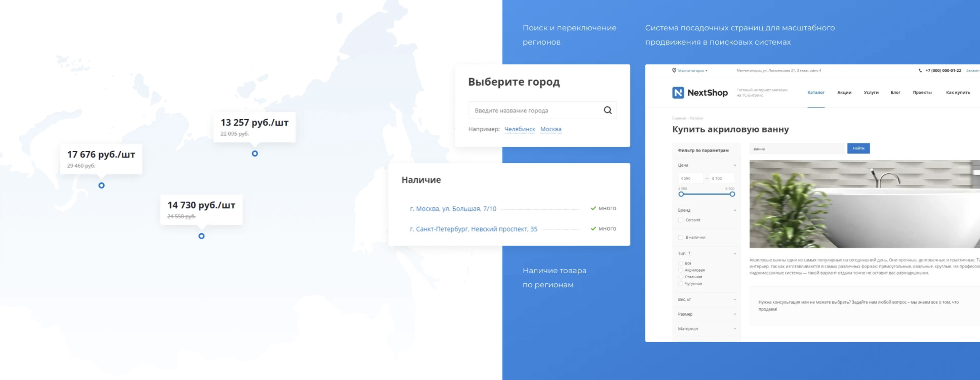Enable the В наличии checkbox

point(681,237)
